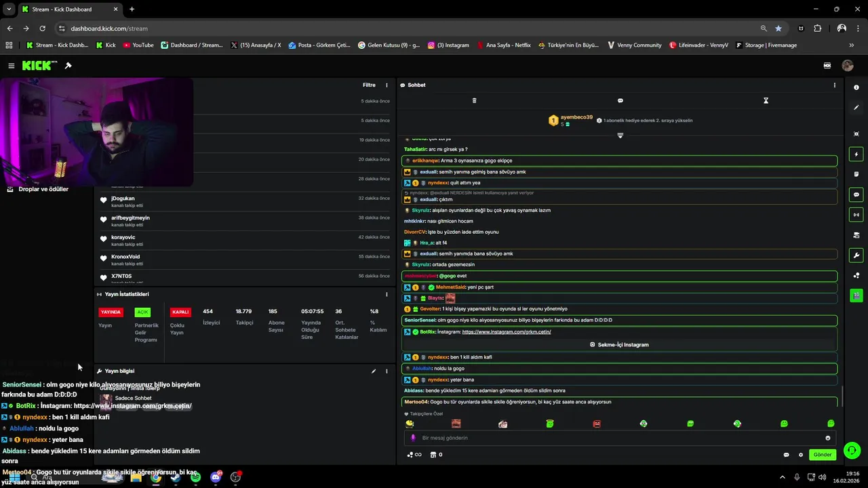The width and height of the screenshot is (868, 488).
Task: Click the hourglass icon in the Sohbet panel
Action: 766,100
